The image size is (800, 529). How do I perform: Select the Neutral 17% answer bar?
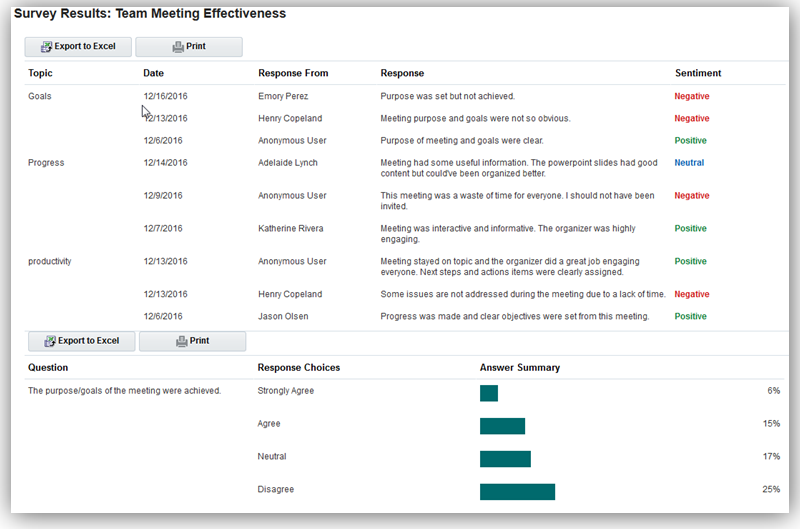tap(505, 458)
